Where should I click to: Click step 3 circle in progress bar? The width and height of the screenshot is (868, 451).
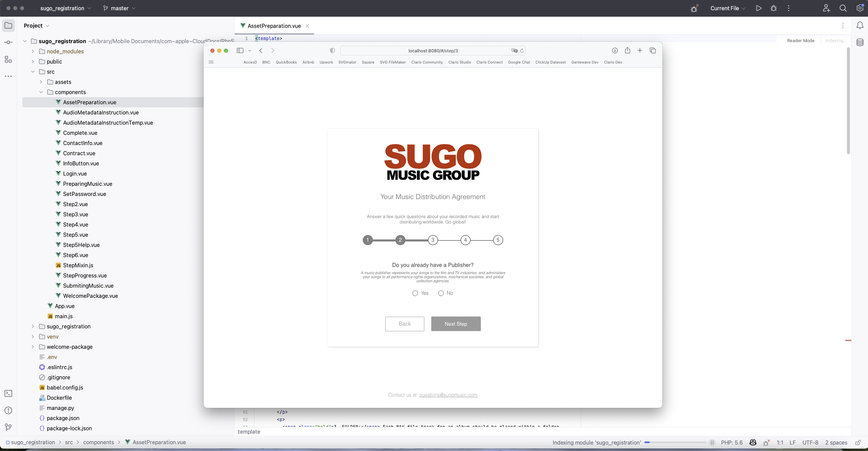pyautogui.click(x=433, y=240)
